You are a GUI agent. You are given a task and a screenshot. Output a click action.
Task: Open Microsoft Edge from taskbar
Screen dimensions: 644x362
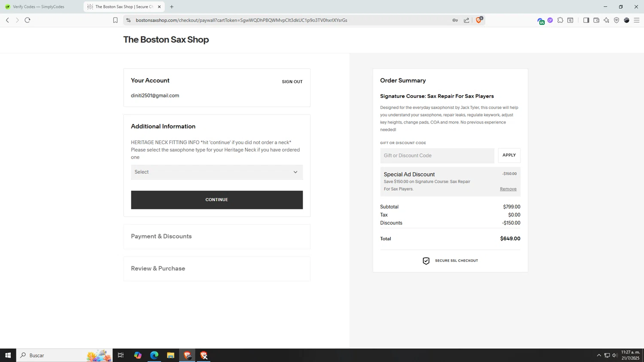pos(154,355)
